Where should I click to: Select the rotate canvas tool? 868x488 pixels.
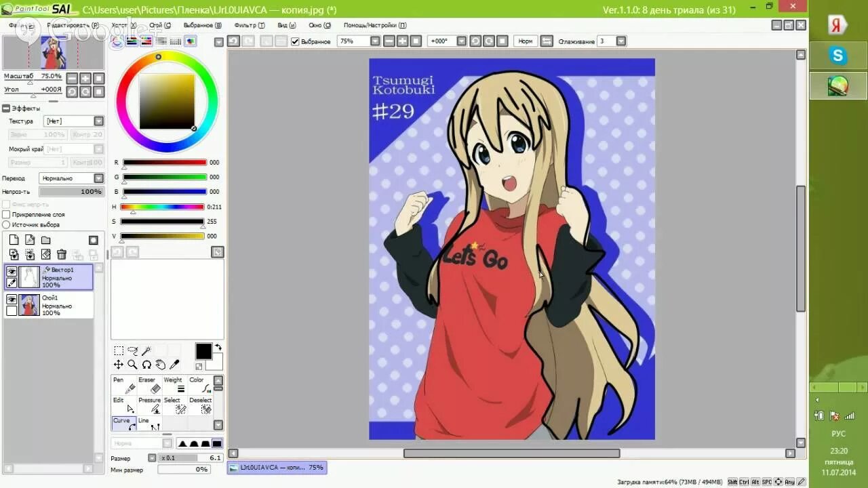[x=146, y=365]
